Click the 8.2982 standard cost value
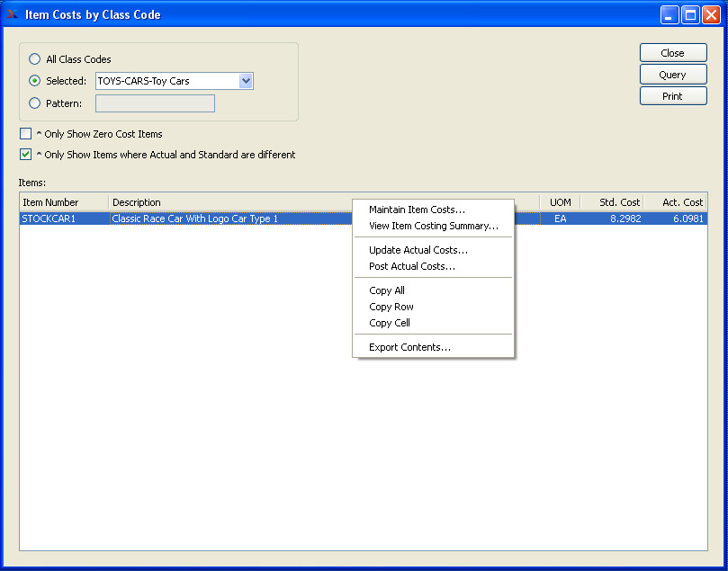728x571 pixels. coord(625,219)
